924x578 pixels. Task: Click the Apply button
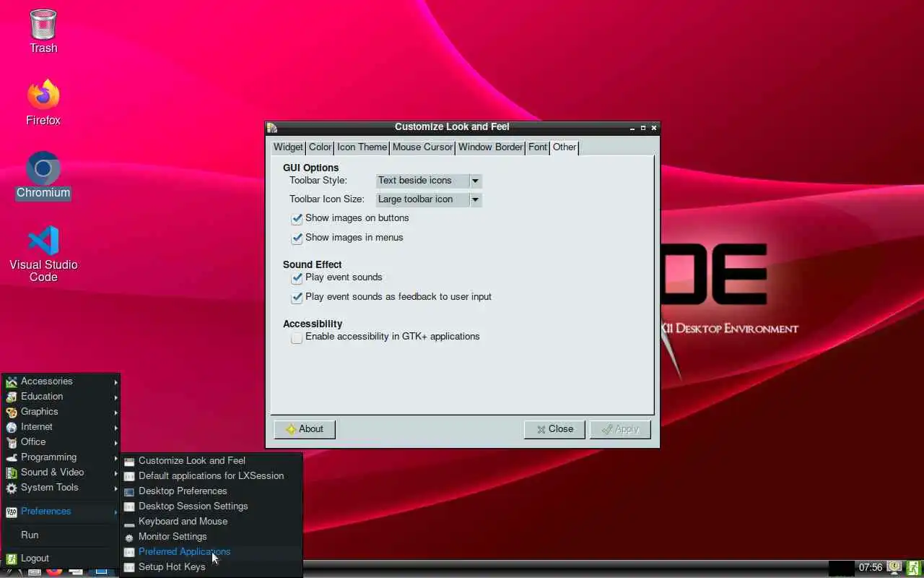[620, 429]
